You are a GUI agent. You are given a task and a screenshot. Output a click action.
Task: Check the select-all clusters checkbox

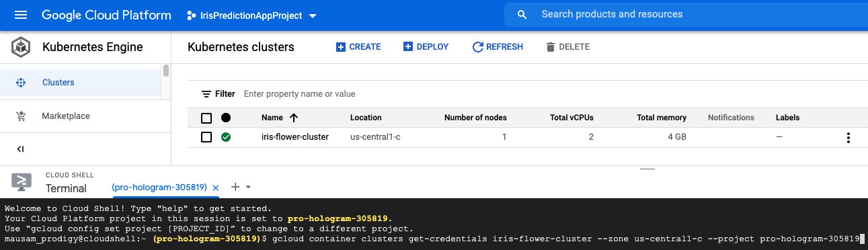(206, 118)
